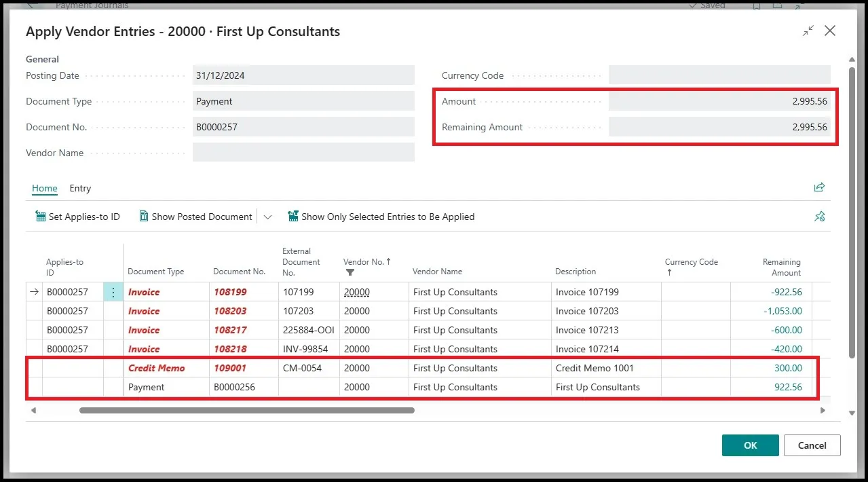This screenshot has height=482, width=868.
Task: Click the horizontal scrollbar thumb
Action: (x=247, y=410)
